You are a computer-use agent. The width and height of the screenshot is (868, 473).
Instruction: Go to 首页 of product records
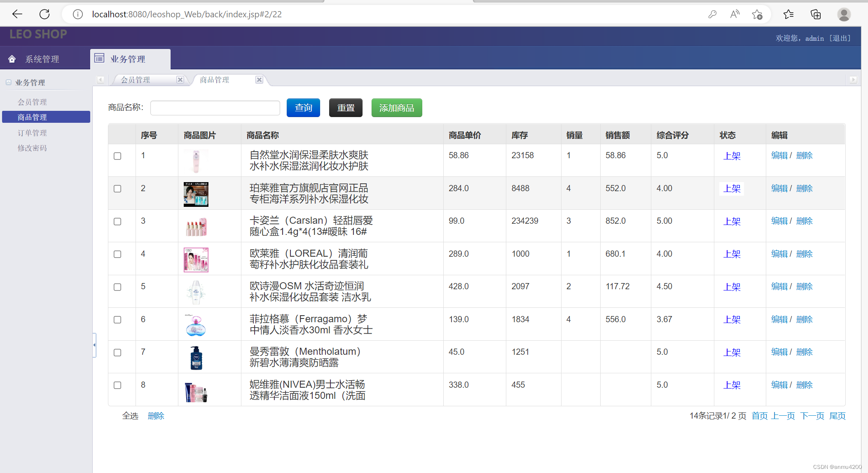(x=760, y=416)
